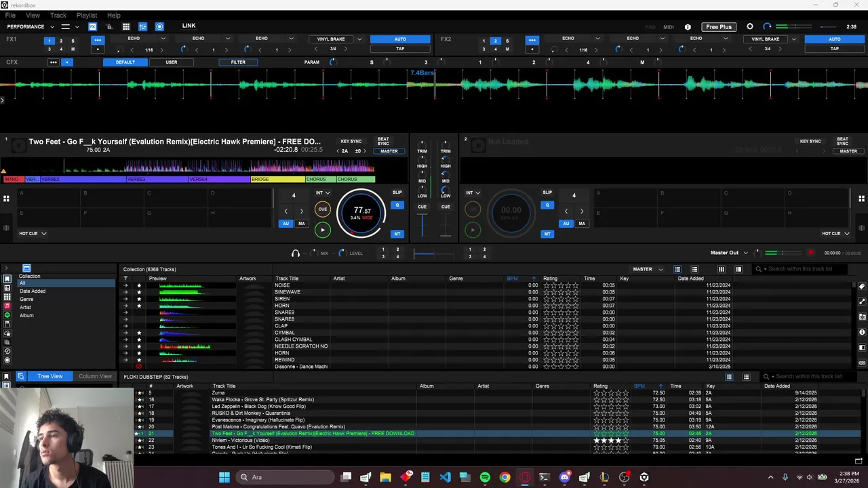Open the Playlist menu
The height and width of the screenshot is (488, 868).
[x=87, y=15]
